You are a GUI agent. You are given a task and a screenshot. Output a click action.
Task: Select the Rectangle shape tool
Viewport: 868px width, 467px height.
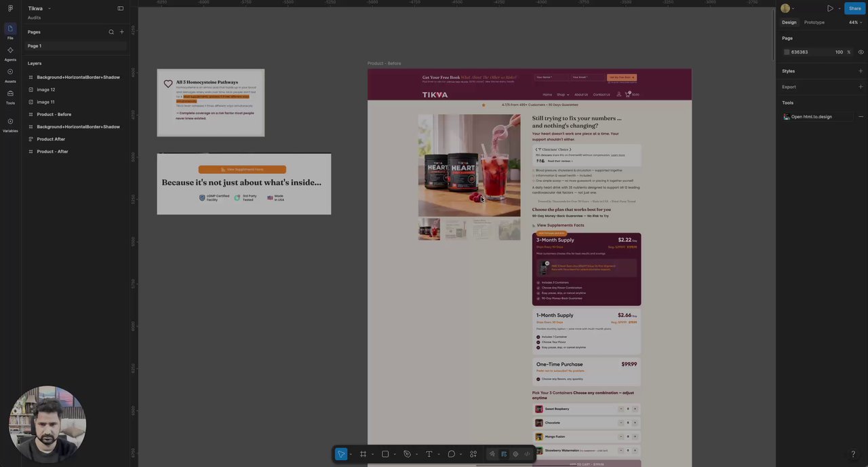click(x=385, y=454)
